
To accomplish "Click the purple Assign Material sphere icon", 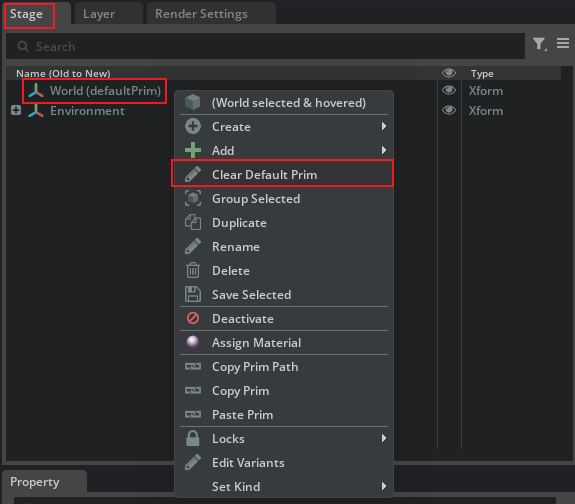I will tap(193, 342).
